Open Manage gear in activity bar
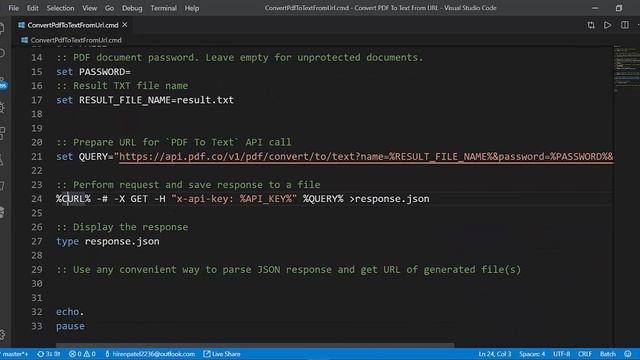This screenshot has height=360, width=640. [x=2, y=335]
